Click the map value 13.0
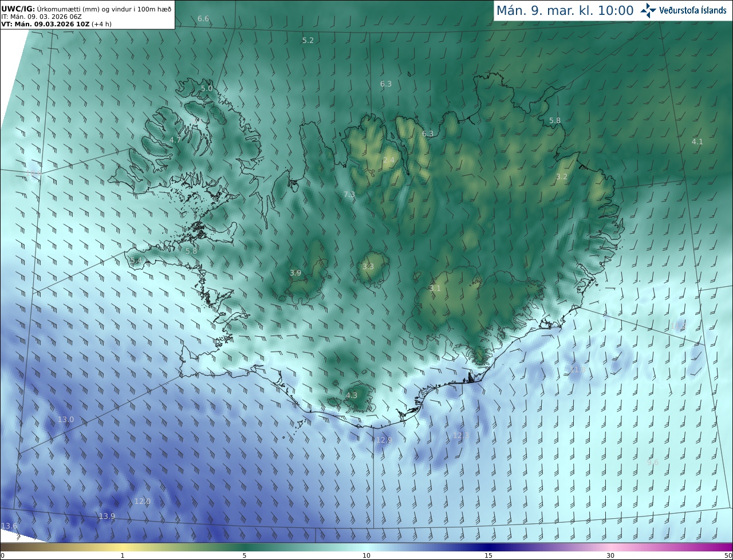Image resolution: width=733 pixels, height=560 pixels. (x=66, y=420)
